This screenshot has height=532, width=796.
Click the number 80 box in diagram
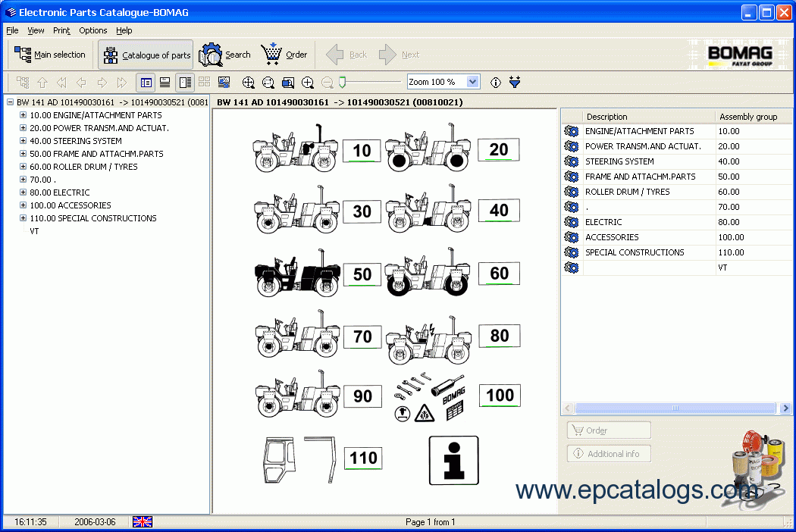(x=500, y=336)
